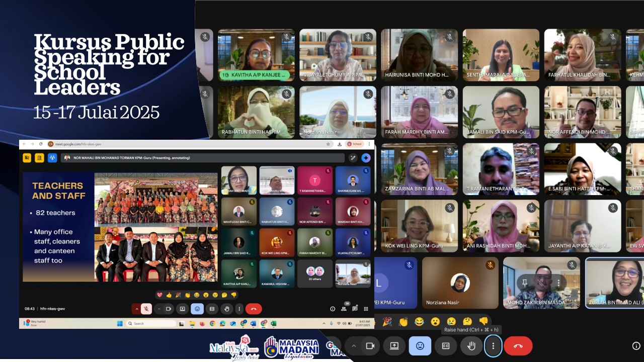This screenshot has height=362, width=644.
Task: Click Present now screen share button
Action: 394,346
